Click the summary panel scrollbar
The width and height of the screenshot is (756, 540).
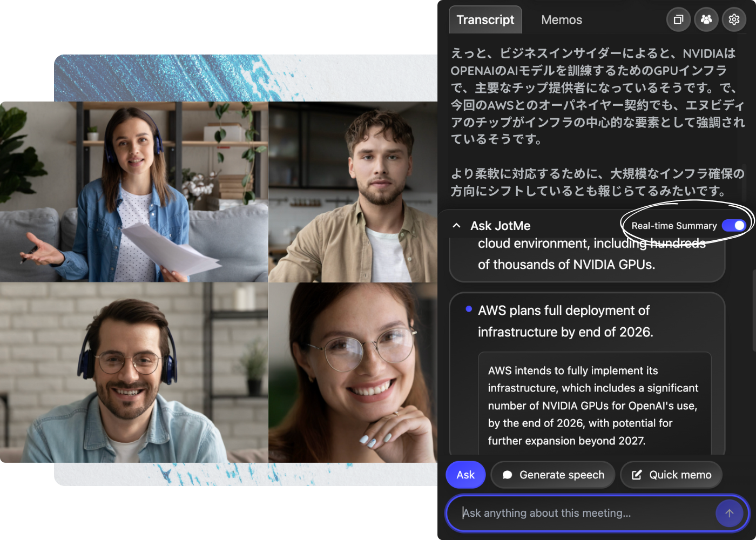point(754,310)
